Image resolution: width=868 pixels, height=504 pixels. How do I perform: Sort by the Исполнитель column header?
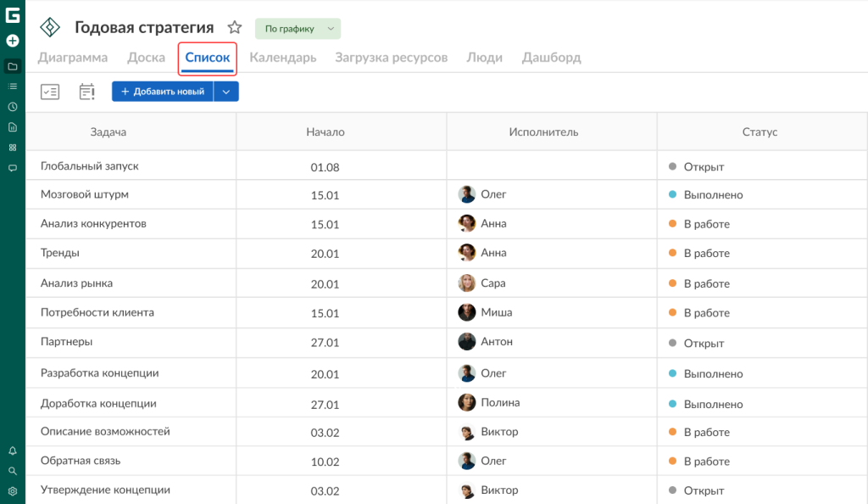(x=543, y=132)
